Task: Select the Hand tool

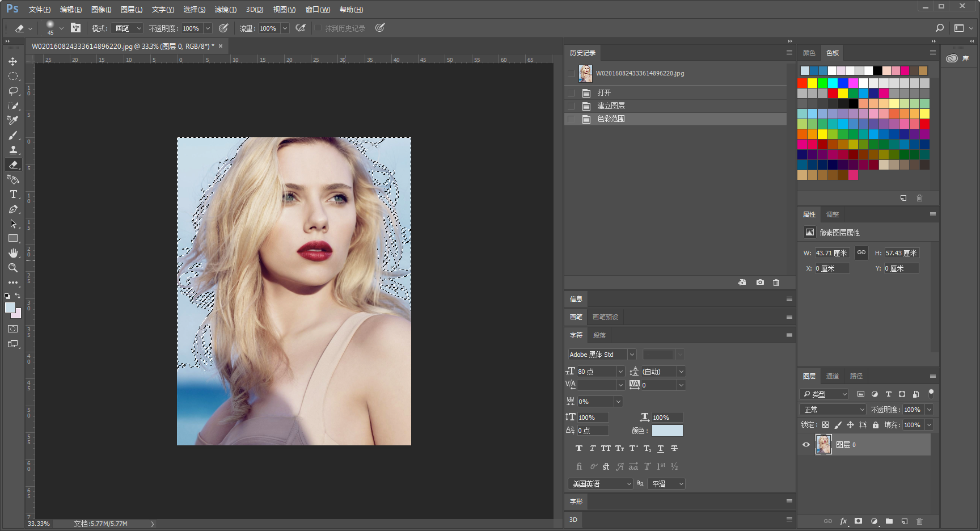Action: (13, 253)
